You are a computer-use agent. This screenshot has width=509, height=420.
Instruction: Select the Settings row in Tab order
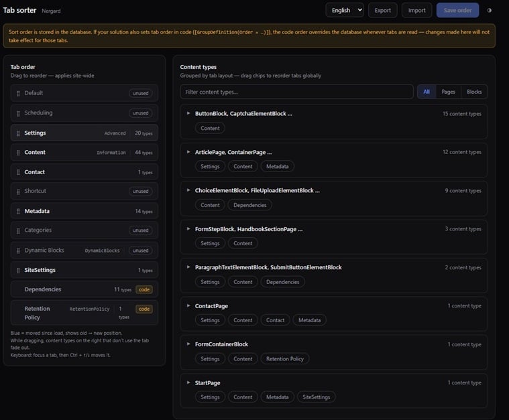click(84, 133)
